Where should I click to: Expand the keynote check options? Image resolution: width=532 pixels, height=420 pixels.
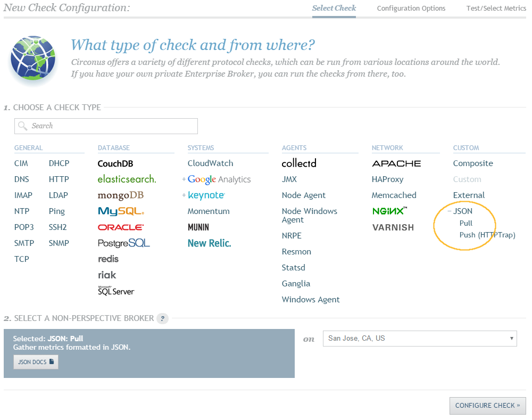point(184,195)
